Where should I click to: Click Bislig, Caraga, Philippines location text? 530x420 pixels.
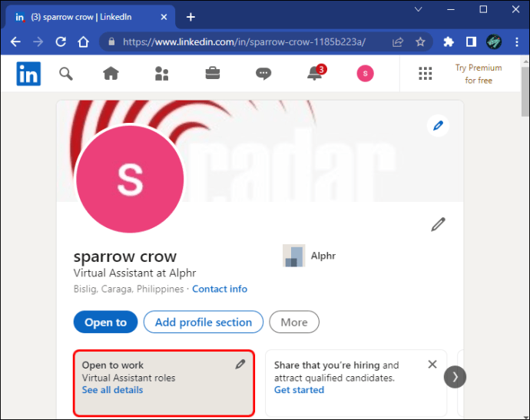(129, 289)
